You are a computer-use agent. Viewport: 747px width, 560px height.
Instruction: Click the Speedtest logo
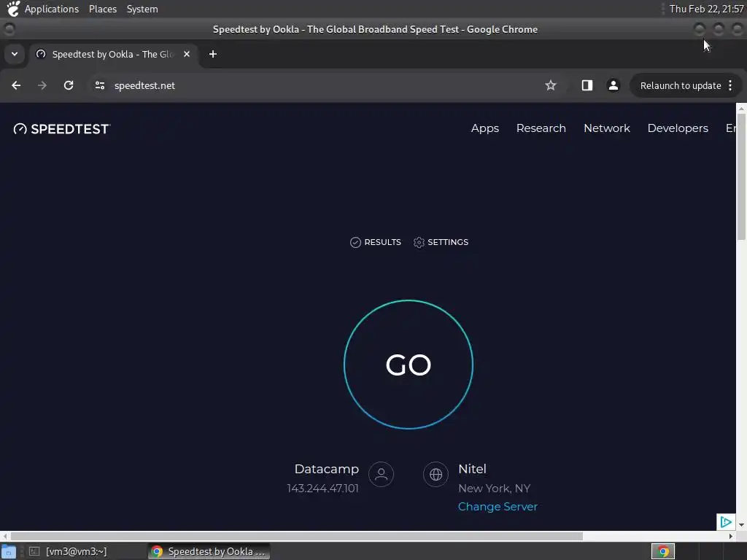point(62,129)
